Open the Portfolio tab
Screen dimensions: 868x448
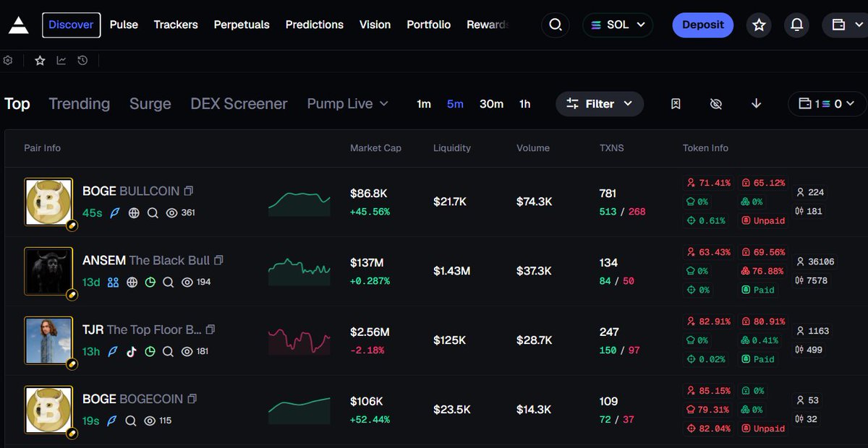pos(428,25)
